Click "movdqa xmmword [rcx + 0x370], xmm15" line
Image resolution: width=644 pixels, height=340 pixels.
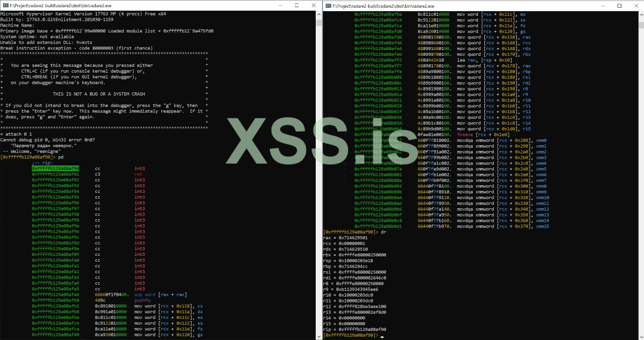tap(503, 226)
